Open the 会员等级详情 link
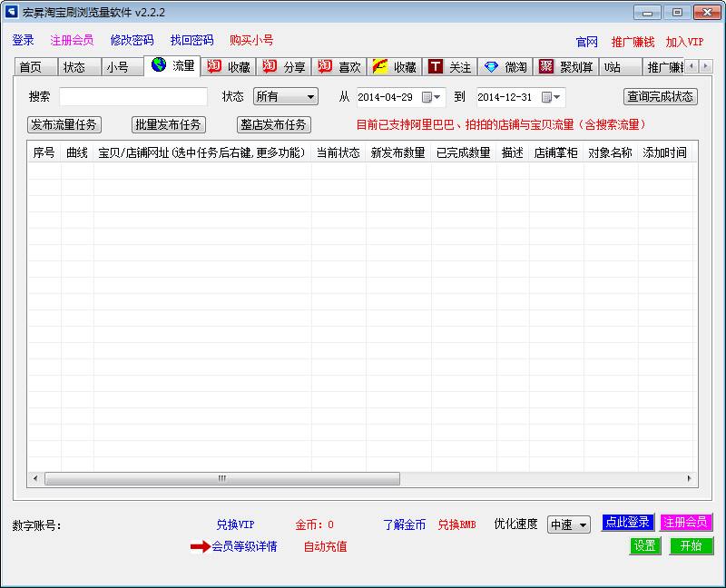Viewport: 726px width, 588px height. coord(244,546)
